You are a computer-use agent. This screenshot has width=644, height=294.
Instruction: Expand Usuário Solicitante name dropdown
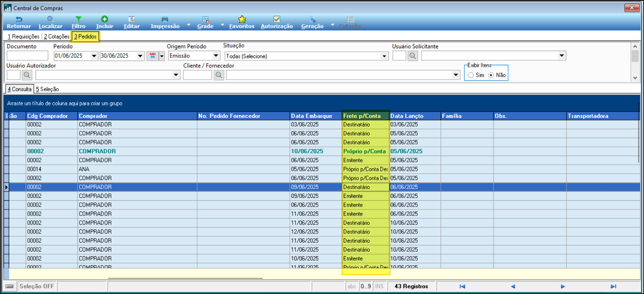pos(562,56)
